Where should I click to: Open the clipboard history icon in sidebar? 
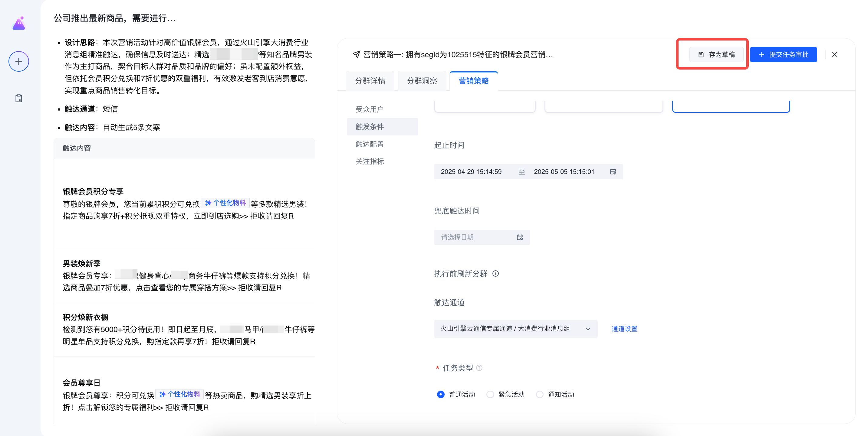point(19,98)
